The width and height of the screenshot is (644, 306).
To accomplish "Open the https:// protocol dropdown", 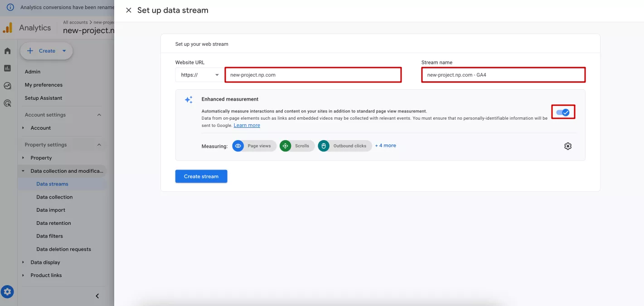I will (199, 75).
